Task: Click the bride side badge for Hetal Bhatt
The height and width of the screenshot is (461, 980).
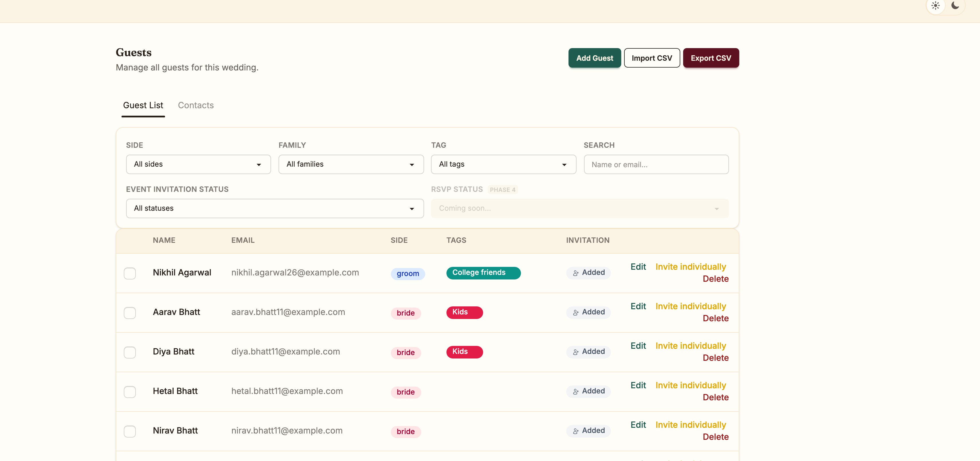Action: coord(405,392)
